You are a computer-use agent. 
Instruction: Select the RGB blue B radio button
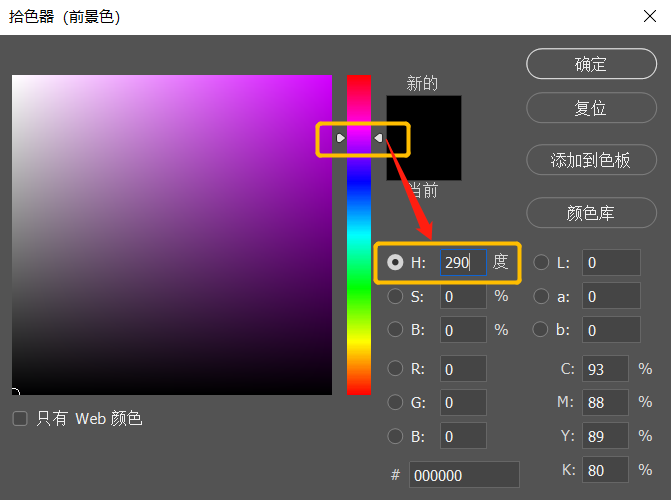pyautogui.click(x=395, y=436)
